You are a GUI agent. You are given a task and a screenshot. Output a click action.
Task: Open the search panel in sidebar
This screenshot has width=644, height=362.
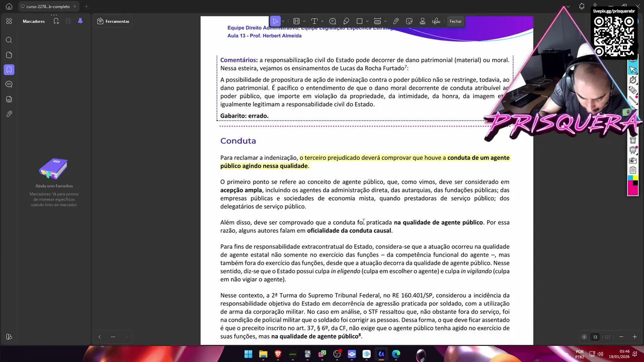[x=9, y=40]
